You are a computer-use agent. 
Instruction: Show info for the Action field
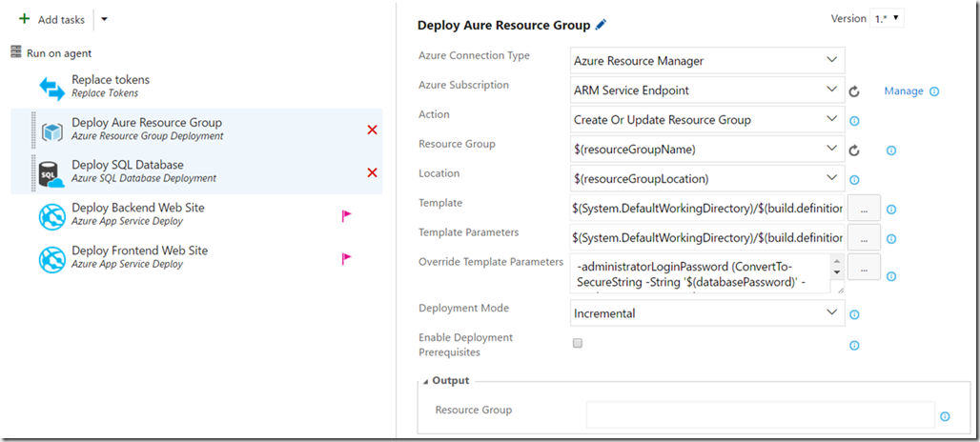point(854,121)
